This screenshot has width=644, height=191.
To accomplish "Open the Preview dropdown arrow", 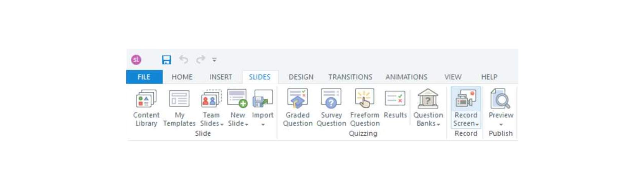I will [501, 125].
